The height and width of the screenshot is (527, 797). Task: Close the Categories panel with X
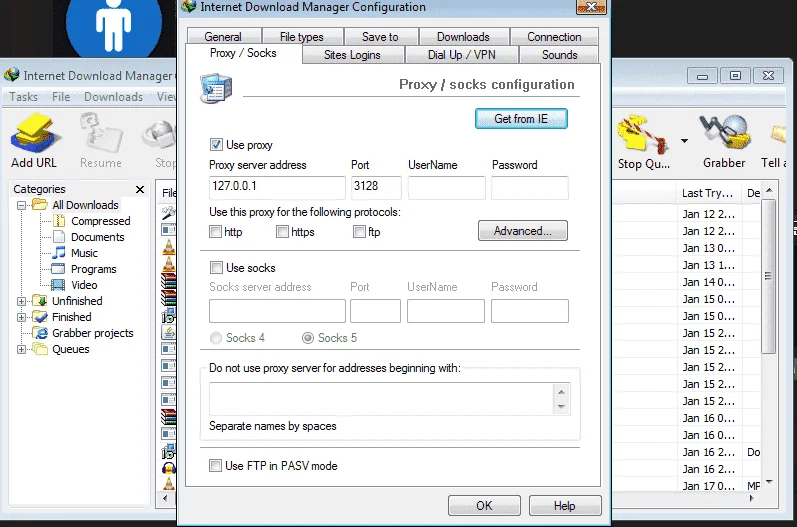[x=140, y=189]
